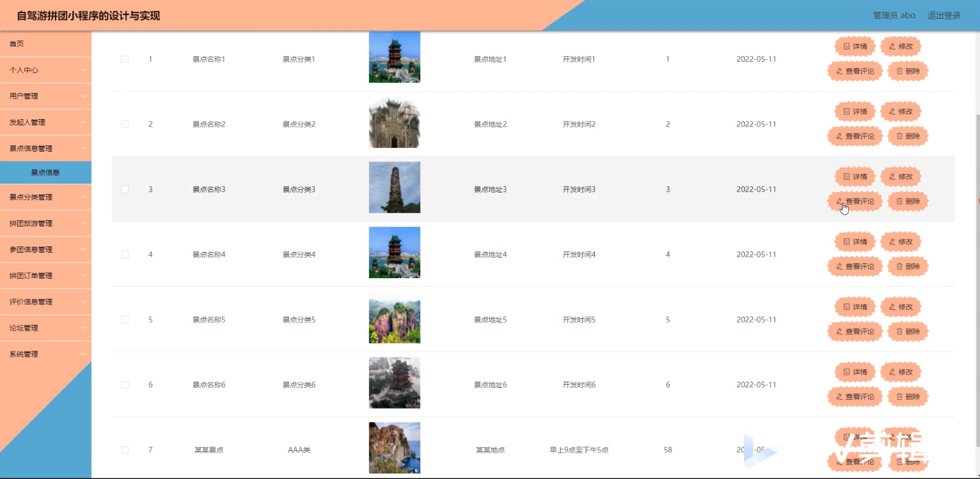
Task: Delete the 景点名称1 row
Action: point(908,71)
